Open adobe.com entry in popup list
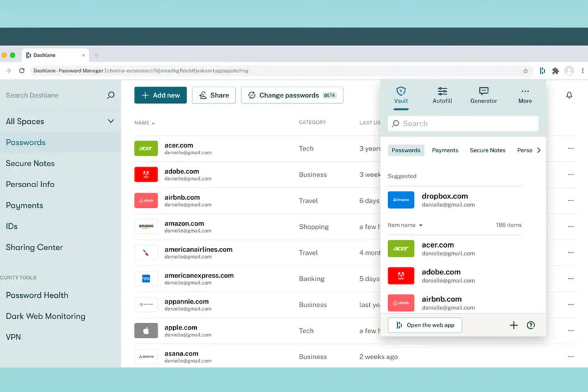 coord(455,276)
